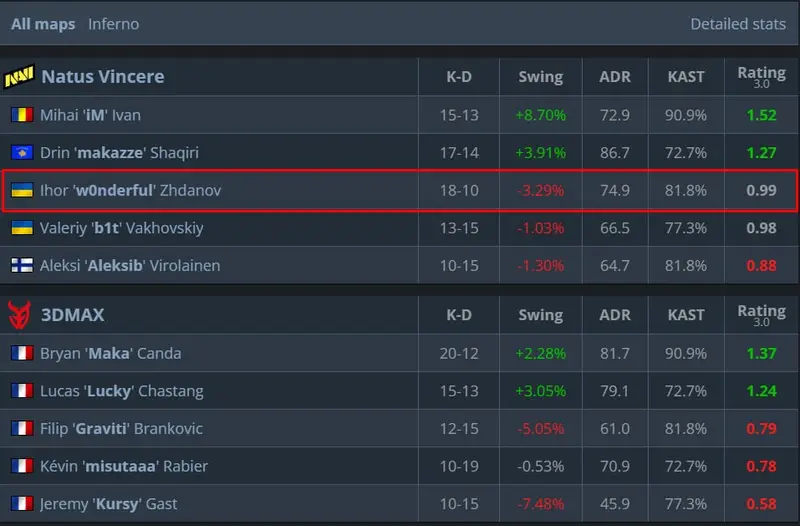
Task: Click the Romanian flag beside iM
Action: (x=22, y=115)
